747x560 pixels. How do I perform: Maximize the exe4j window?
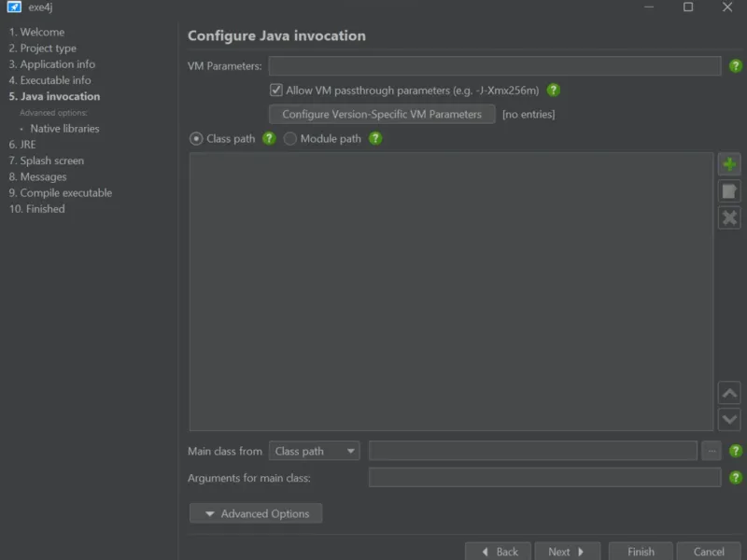(688, 7)
